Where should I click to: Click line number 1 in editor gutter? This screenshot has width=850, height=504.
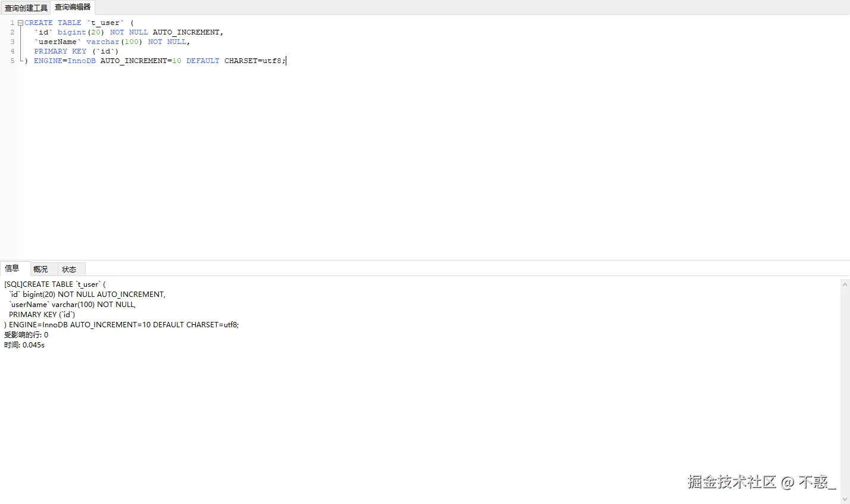[x=12, y=23]
